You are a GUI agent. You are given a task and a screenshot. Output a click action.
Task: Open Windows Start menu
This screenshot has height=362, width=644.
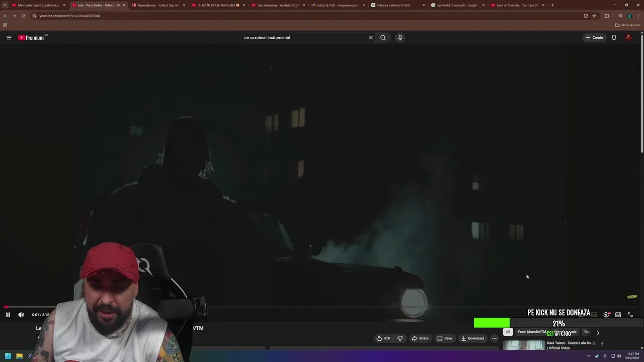tap(8, 356)
